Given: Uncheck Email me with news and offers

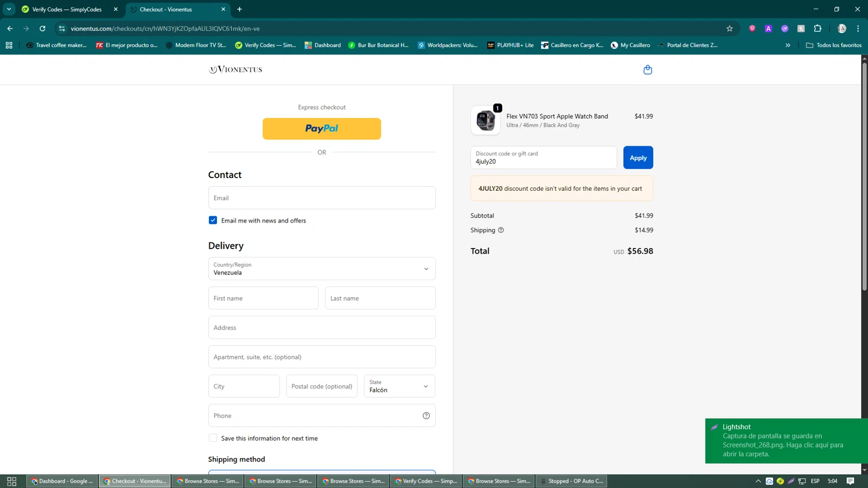Looking at the screenshot, I should point(213,220).
